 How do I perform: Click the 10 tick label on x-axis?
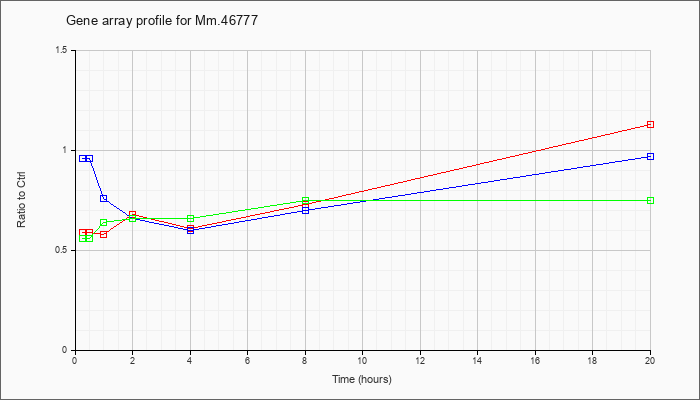click(362, 360)
